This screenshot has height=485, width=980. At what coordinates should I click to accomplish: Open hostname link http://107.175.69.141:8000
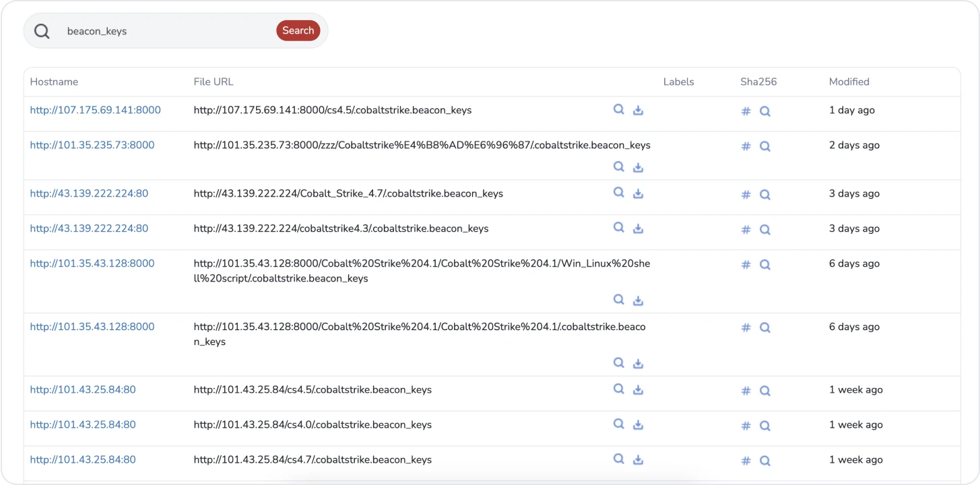tap(95, 110)
